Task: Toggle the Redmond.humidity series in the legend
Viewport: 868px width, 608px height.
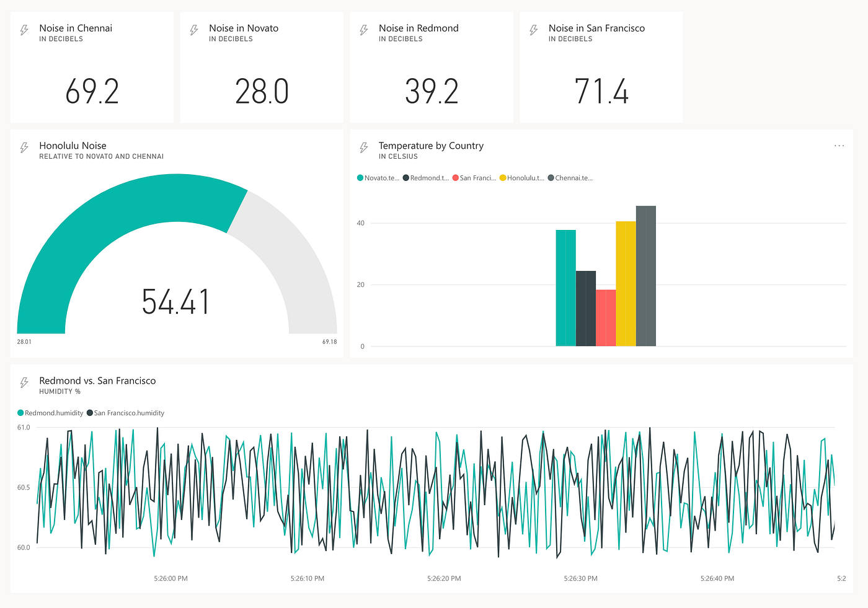Action: click(50, 413)
